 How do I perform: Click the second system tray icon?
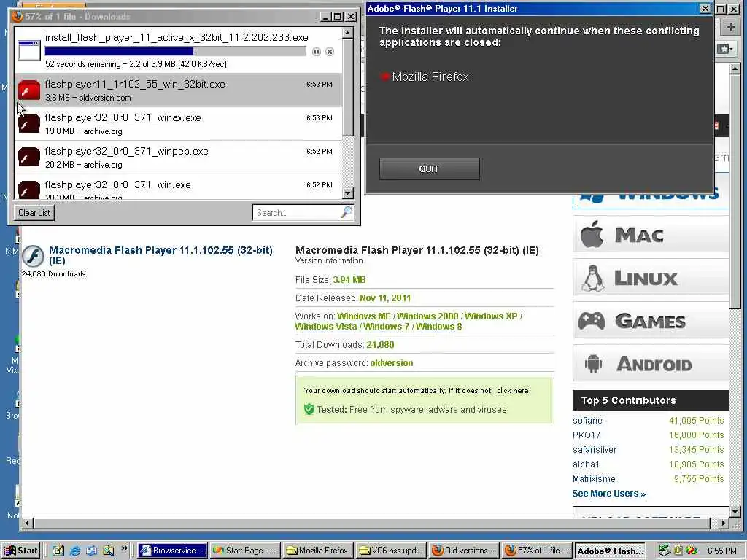678,551
